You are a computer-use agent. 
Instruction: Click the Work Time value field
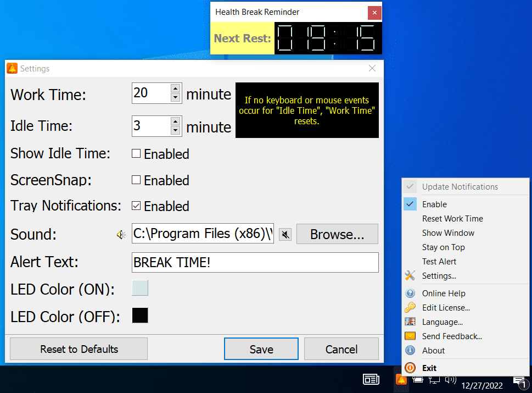click(x=152, y=93)
